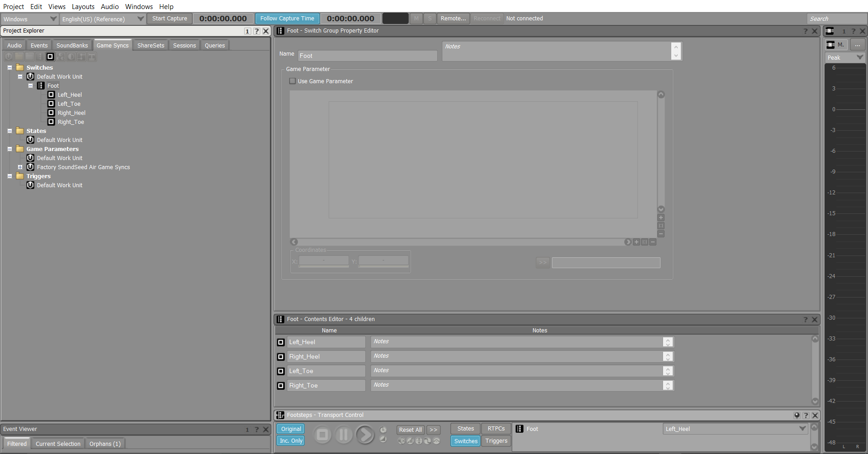Collapse the Switches folder in tree
Viewport: 868px width, 454px height.
9,67
